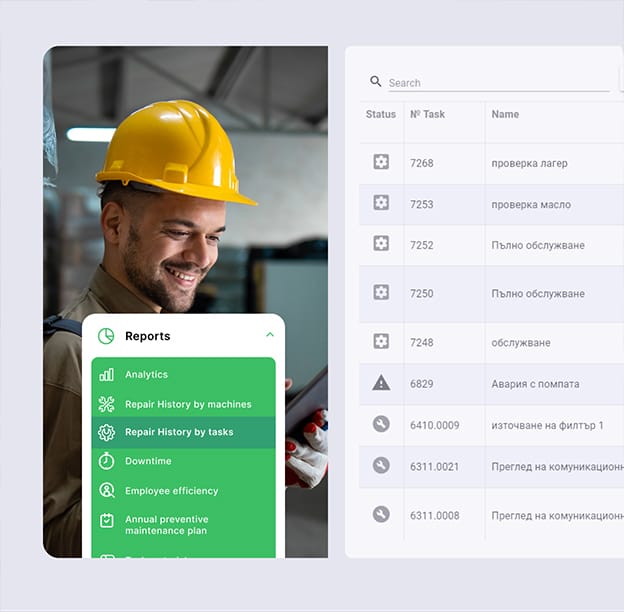Open Repair History by machines

pyautogui.click(x=188, y=404)
